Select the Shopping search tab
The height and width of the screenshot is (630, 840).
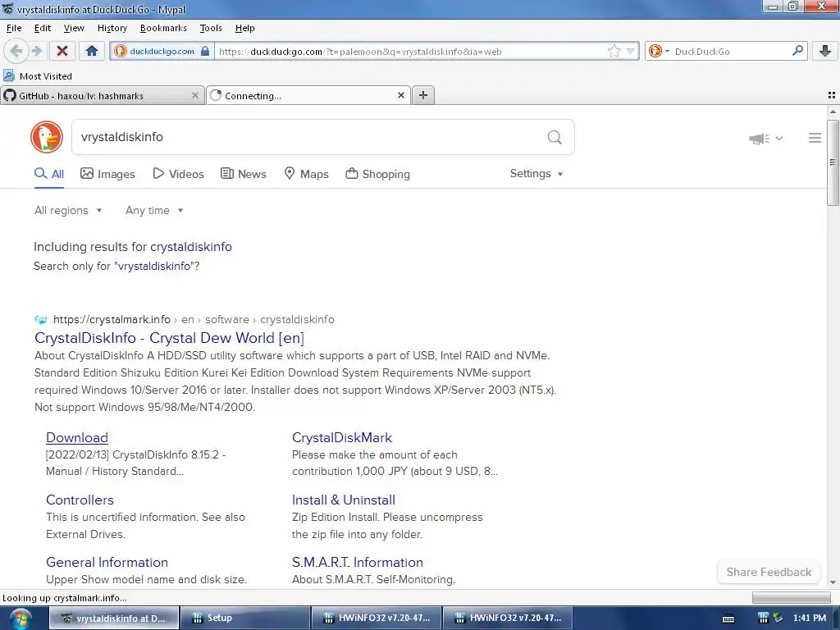377,174
